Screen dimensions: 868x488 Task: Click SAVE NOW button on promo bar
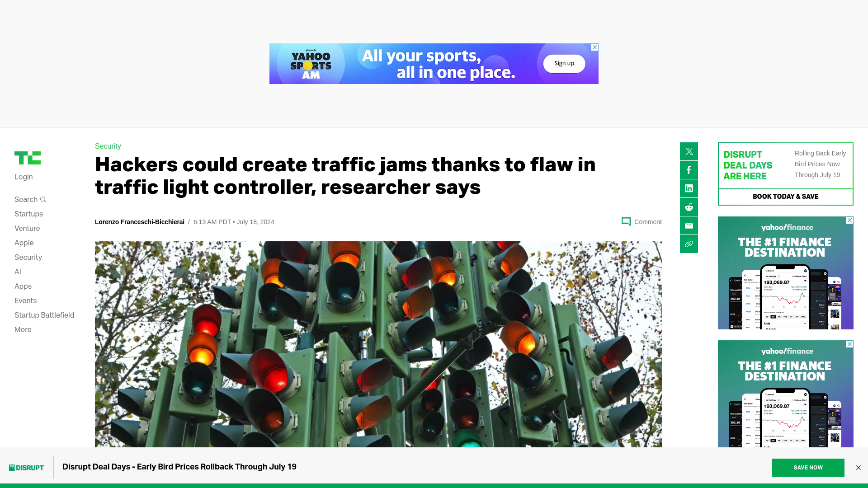click(x=808, y=467)
